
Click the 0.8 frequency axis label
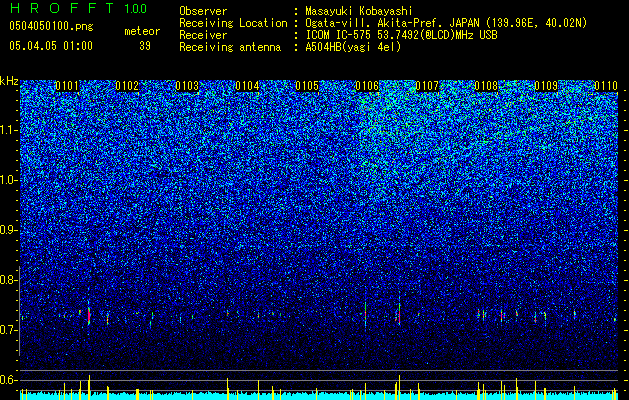click(x=8, y=280)
